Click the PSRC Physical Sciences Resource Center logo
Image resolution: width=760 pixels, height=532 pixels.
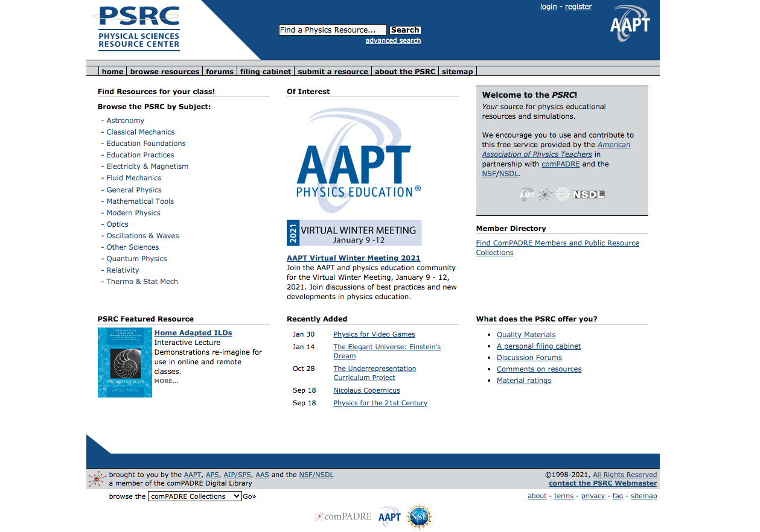click(x=139, y=28)
